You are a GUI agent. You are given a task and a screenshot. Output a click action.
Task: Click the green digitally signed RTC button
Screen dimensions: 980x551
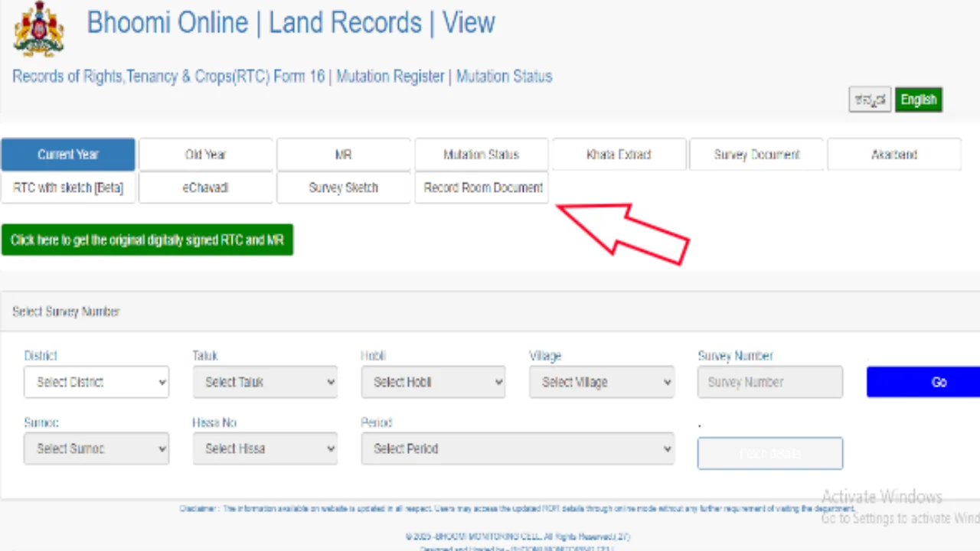(x=147, y=240)
